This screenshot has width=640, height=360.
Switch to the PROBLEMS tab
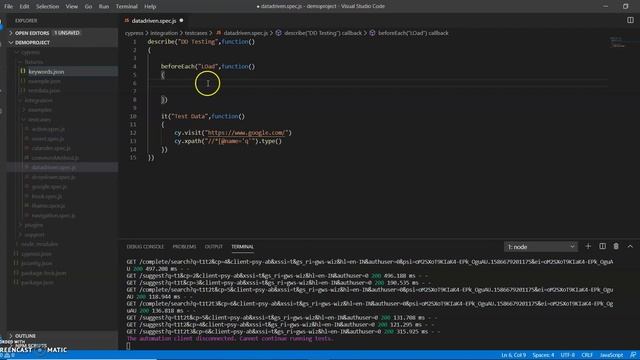(184, 247)
